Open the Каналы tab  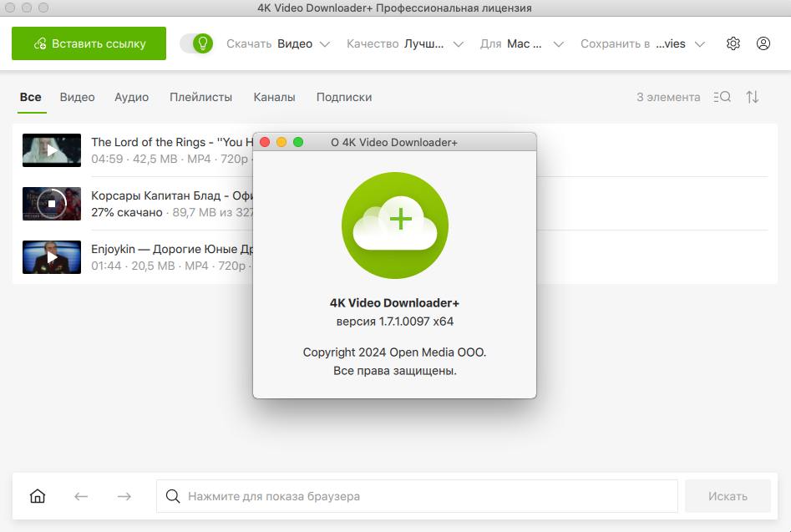coord(275,97)
